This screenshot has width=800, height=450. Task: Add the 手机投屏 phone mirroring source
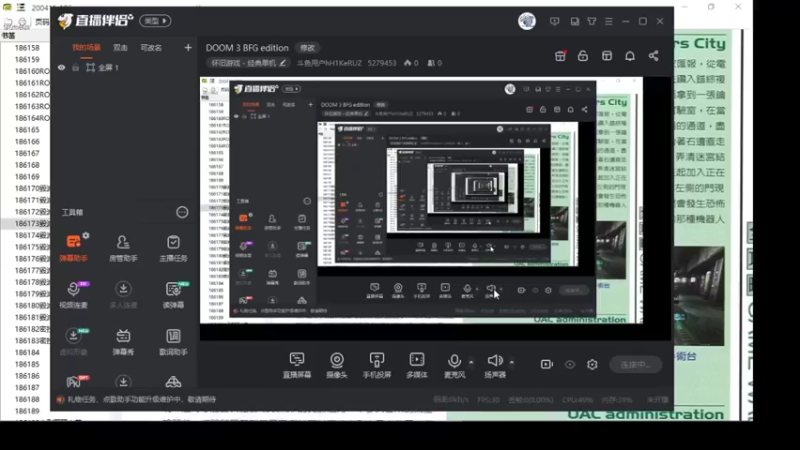pyautogui.click(x=377, y=365)
